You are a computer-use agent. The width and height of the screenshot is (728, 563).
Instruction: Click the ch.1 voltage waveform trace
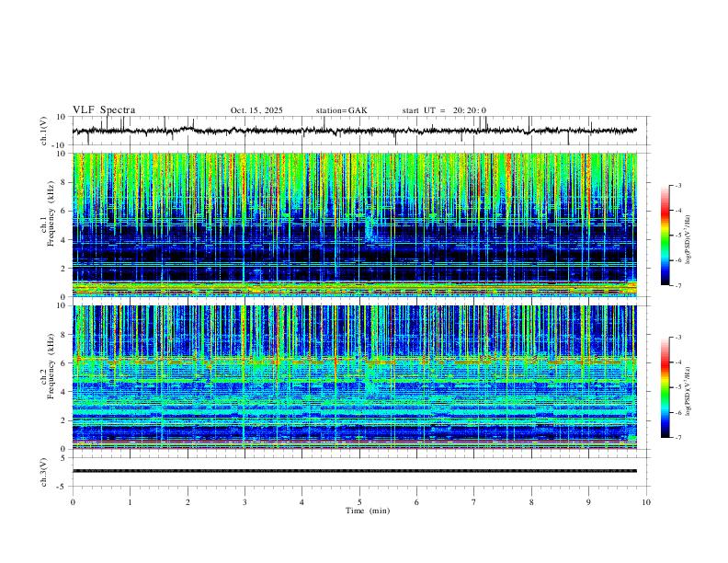pyautogui.click(x=355, y=131)
